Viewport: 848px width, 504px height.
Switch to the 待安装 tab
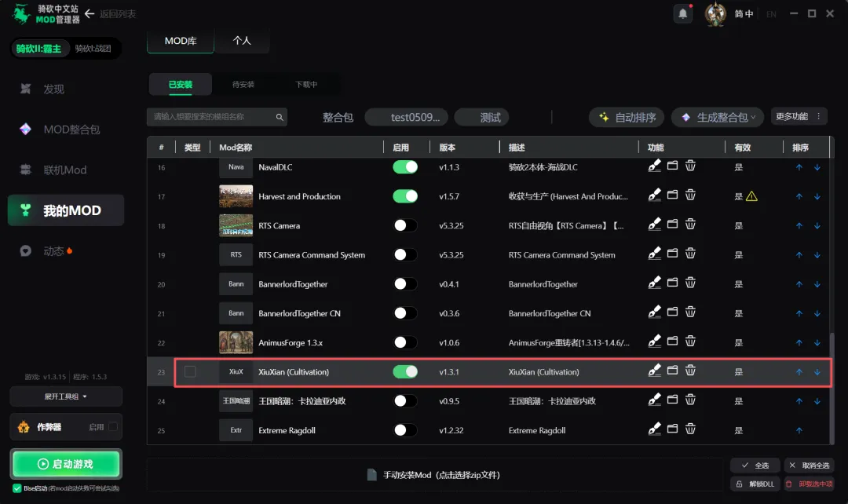(x=243, y=84)
